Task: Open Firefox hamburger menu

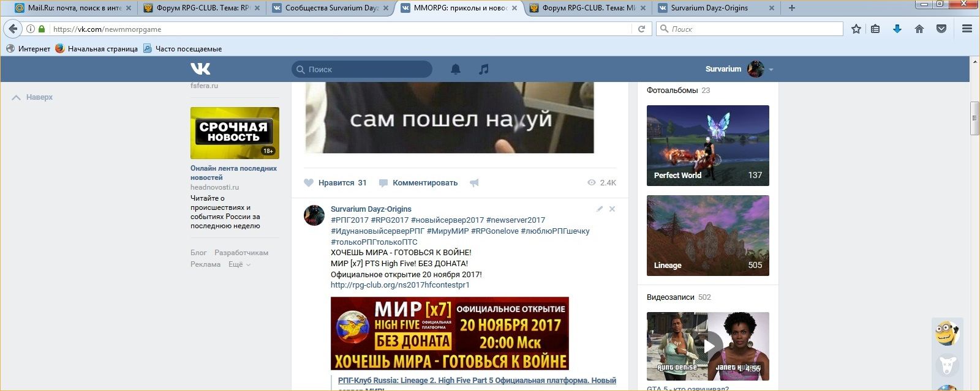Action: point(967,29)
